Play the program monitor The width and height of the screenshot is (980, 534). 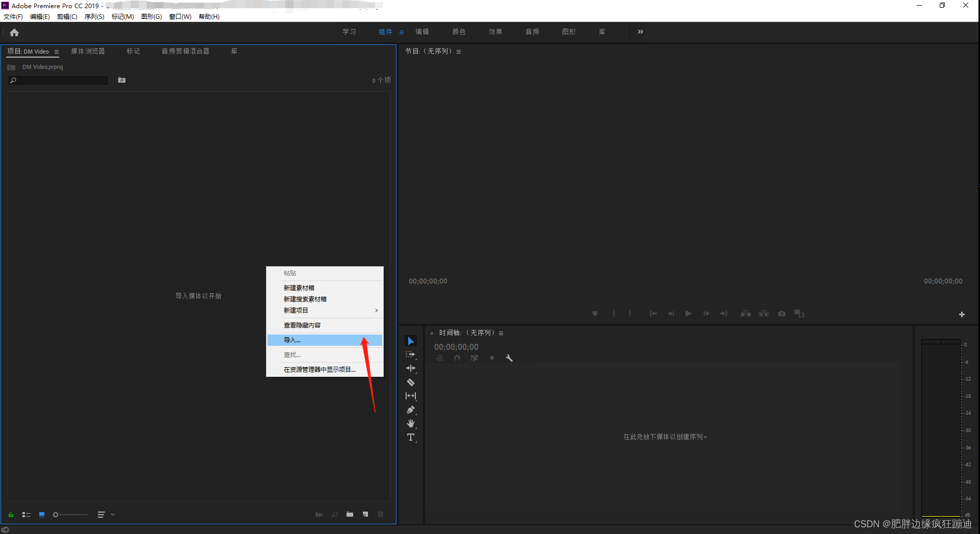(688, 314)
